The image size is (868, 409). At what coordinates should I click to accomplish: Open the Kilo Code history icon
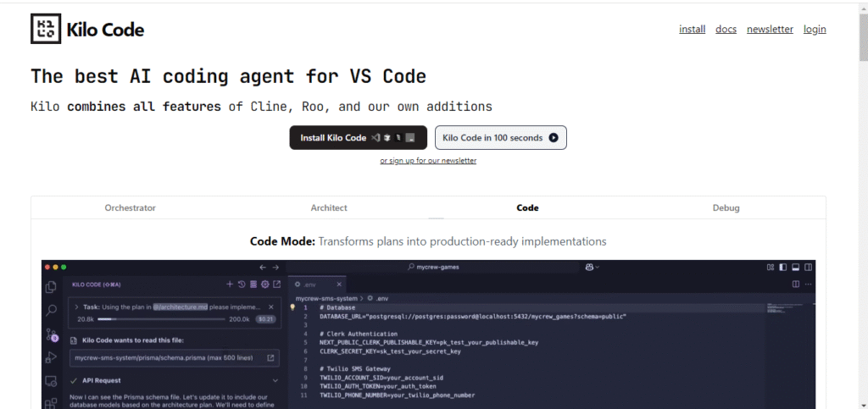(242, 284)
